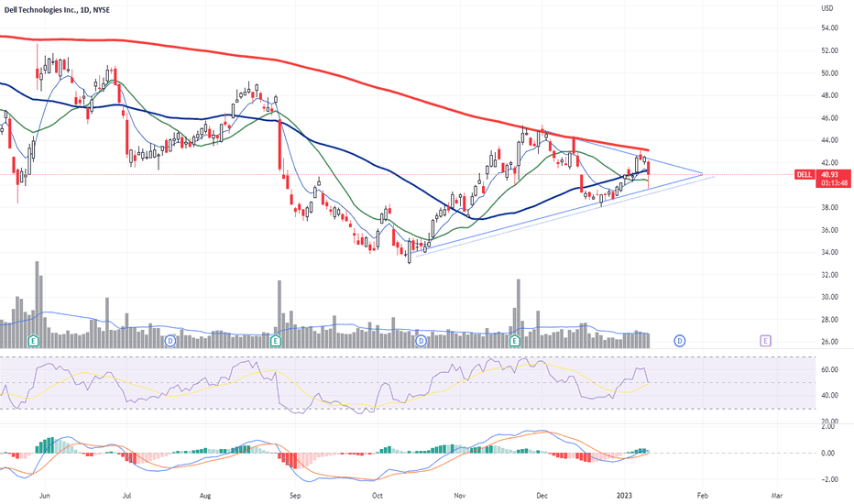Click the MACD −2.00 scale label
Screen dimensions: 854x504
827,479
